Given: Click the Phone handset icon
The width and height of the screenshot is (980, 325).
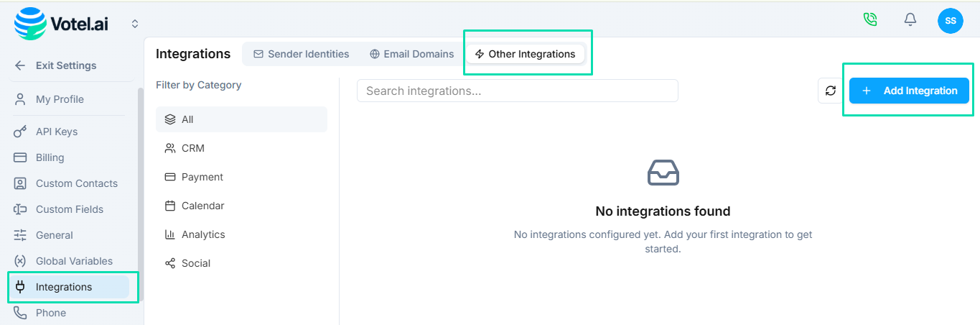Looking at the screenshot, I should coord(20,313).
